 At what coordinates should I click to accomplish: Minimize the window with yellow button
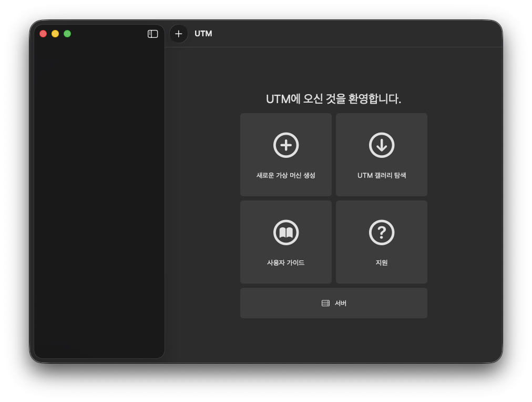[55, 34]
